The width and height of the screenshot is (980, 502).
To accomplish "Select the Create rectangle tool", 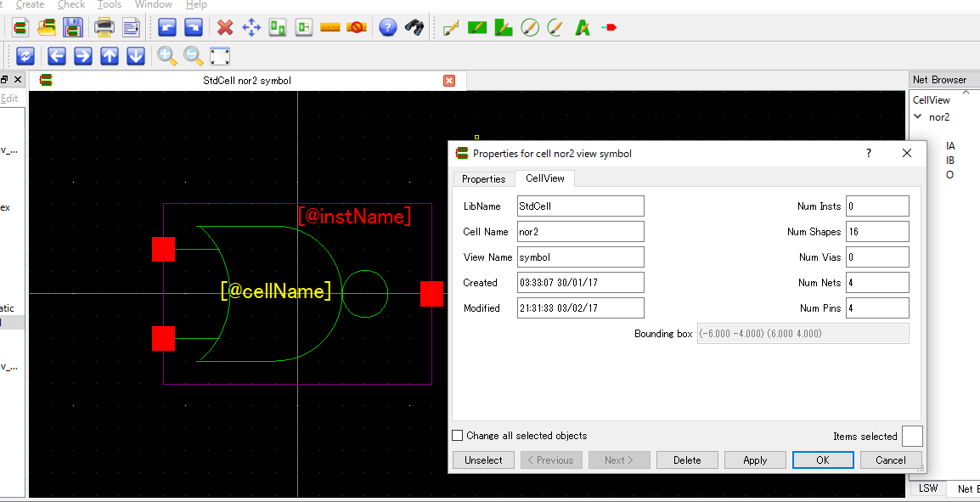I will 477,27.
